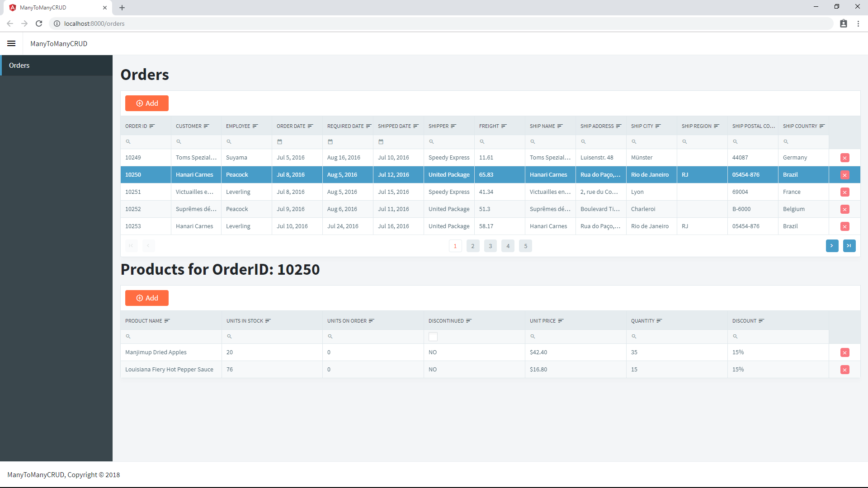Click Add button above orders grid
This screenshot has height=488, width=868.
point(147,103)
